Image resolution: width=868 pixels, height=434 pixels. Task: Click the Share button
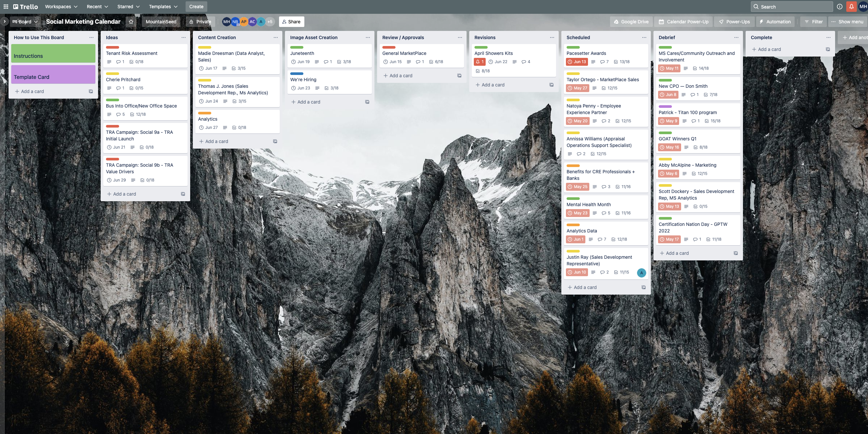[291, 22]
